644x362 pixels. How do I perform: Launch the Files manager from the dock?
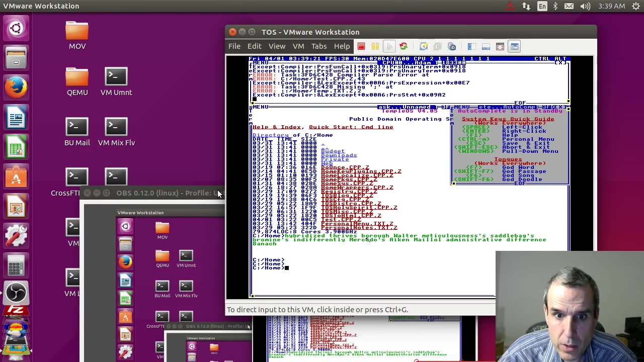(16, 58)
